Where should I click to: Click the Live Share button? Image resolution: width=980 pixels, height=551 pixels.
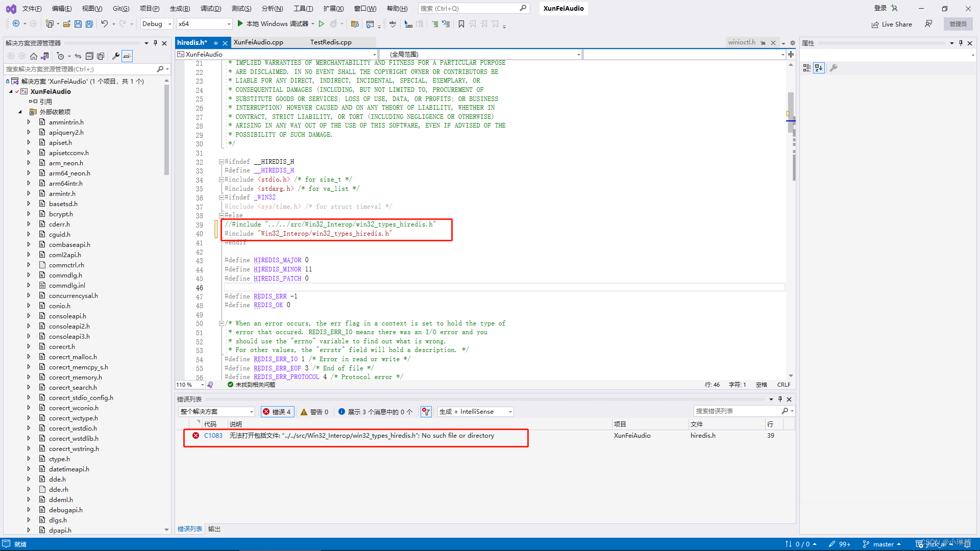click(892, 24)
